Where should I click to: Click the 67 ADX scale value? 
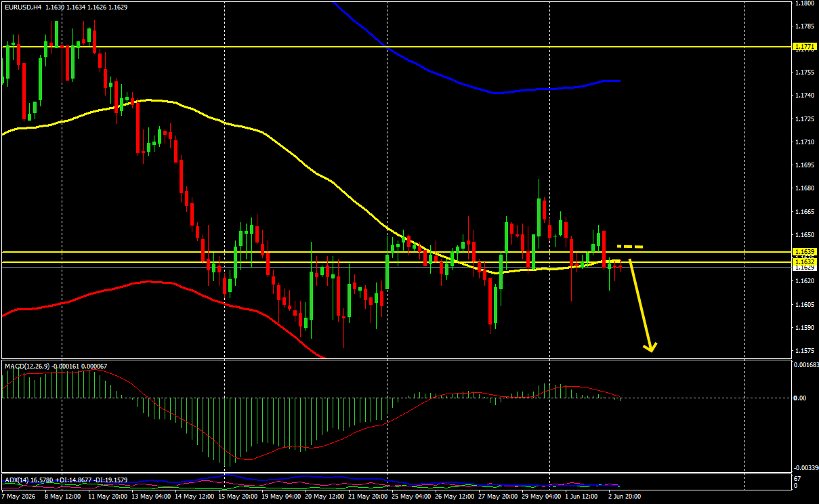pos(798,479)
